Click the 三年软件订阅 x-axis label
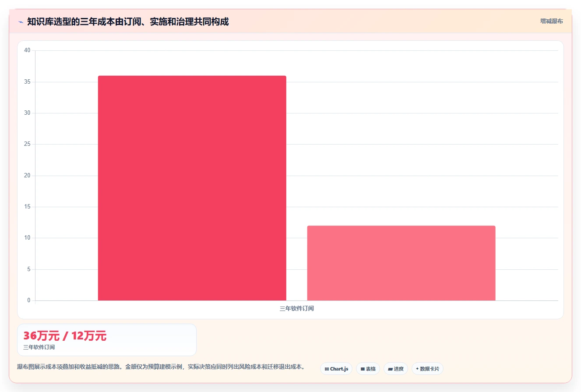This screenshot has width=581, height=392. (x=296, y=308)
